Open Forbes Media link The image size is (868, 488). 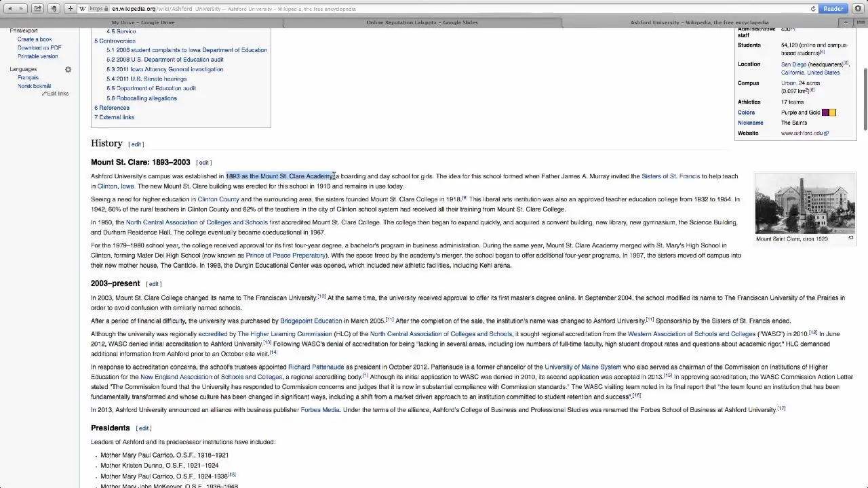pos(320,410)
